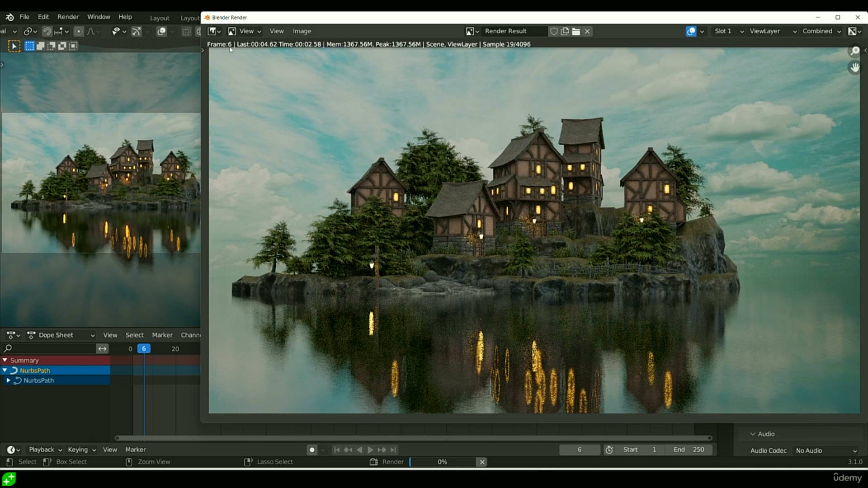The height and width of the screenshot is (488, 868).
Task: Click the pan hand gizmo
Action: (x=854, y=68)
